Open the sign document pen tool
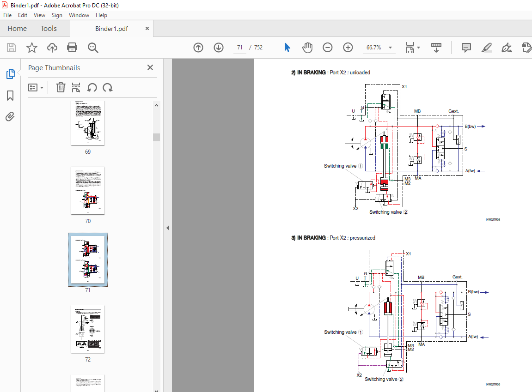Image resolution: width=532 pixels, height=392 pixels. tap(507, 48)
